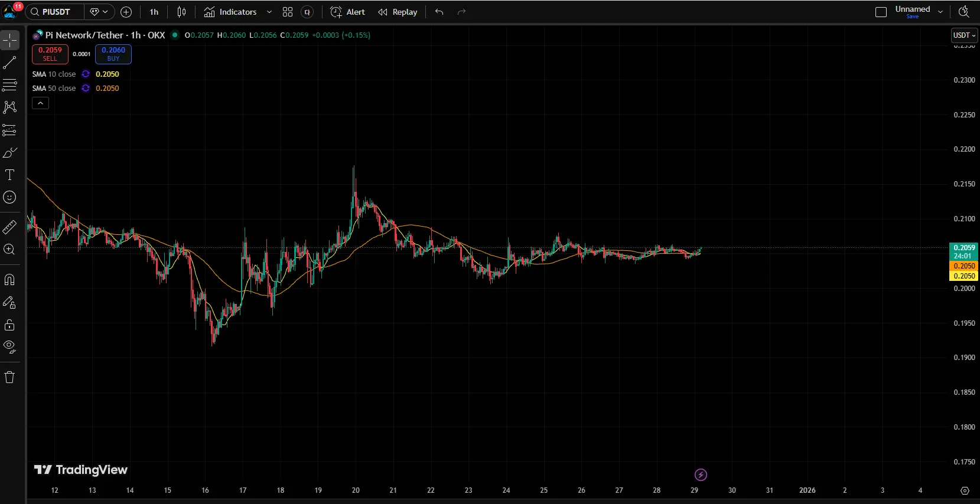The height and width of the screenshot is (504, 980).
Task: Open the emoji and icons tool
Action: pyautogui.click(x=10, y=197)
